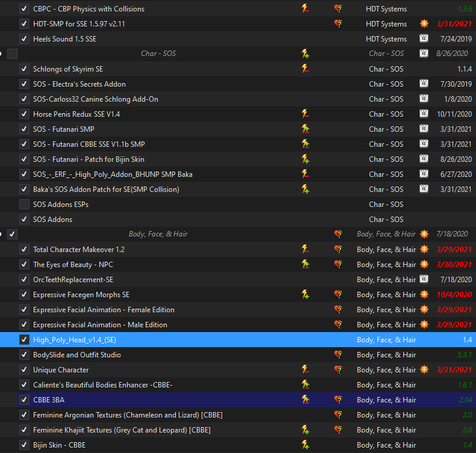This screenshot has width=476, height=453.
Task: Select BodySlide and Outfit Studio name
Action: coord(77,355)
